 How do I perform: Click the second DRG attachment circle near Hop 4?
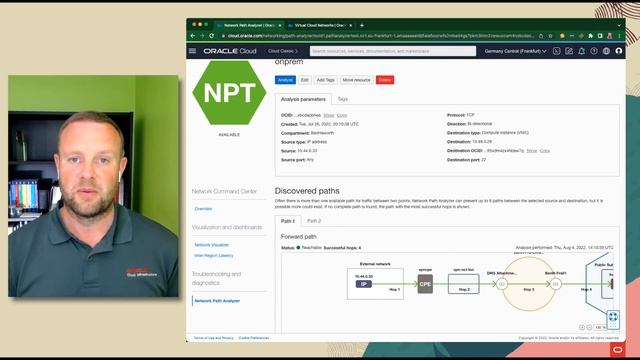coord(556,284)
